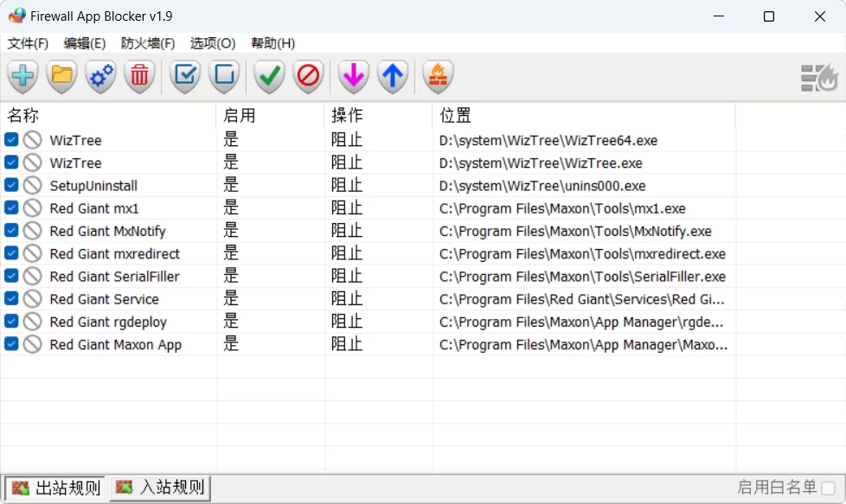Image resolution: width=846 pixels, height=504 pixels.
Task: Sort by the 位置 column header
Action: coord(584,115)
